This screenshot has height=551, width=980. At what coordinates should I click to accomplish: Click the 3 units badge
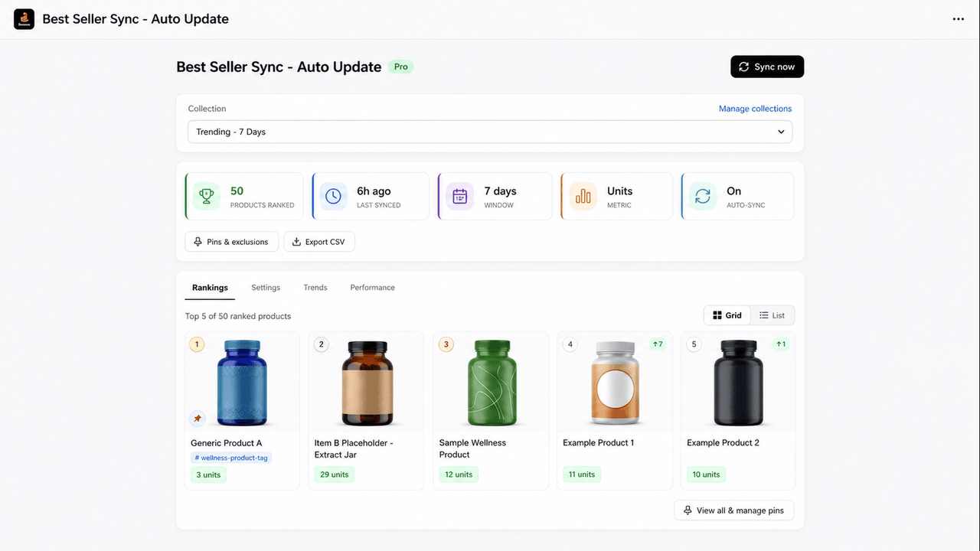(207, 475)
